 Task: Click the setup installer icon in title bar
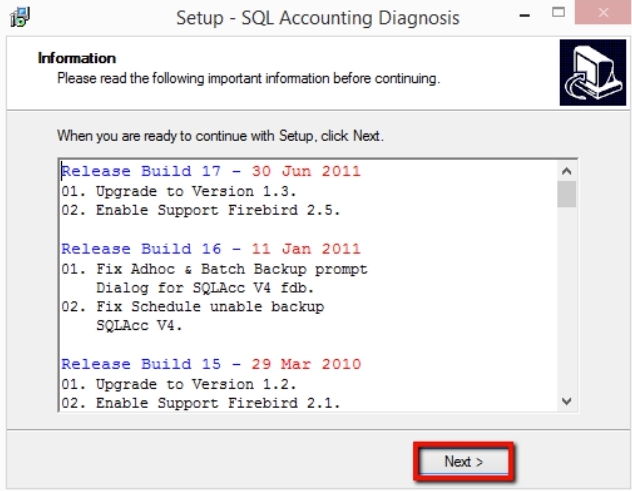coord(20,17)
